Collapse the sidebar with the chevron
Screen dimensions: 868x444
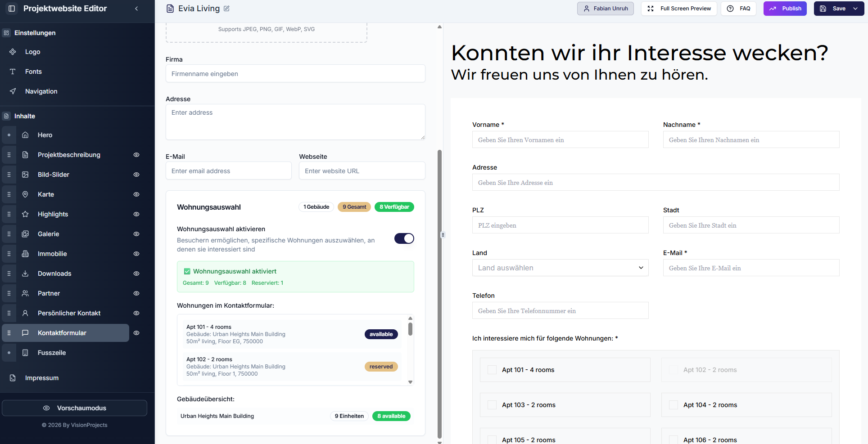pos(136,8)
